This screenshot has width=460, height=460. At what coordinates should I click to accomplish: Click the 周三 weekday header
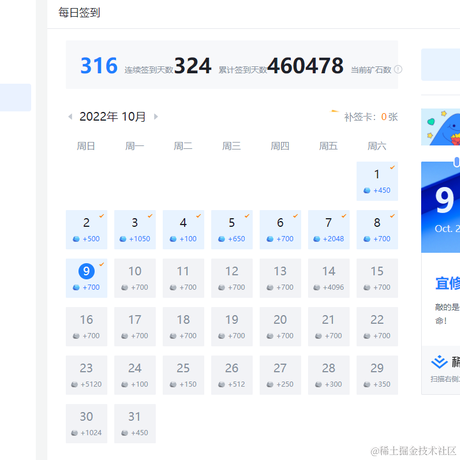tap(231, 146)
